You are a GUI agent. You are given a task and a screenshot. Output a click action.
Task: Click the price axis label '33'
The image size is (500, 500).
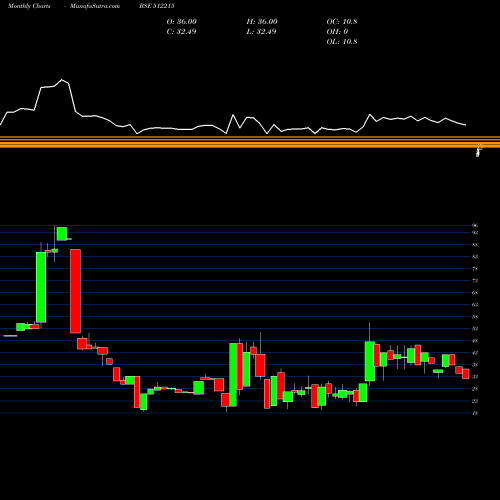pyautogui.click(x=475, y=377)
